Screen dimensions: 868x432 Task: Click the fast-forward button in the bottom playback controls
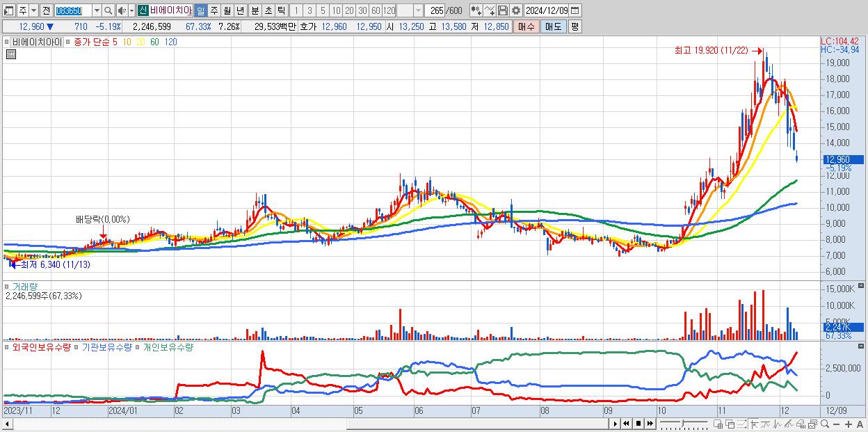[x=650, y=424]
